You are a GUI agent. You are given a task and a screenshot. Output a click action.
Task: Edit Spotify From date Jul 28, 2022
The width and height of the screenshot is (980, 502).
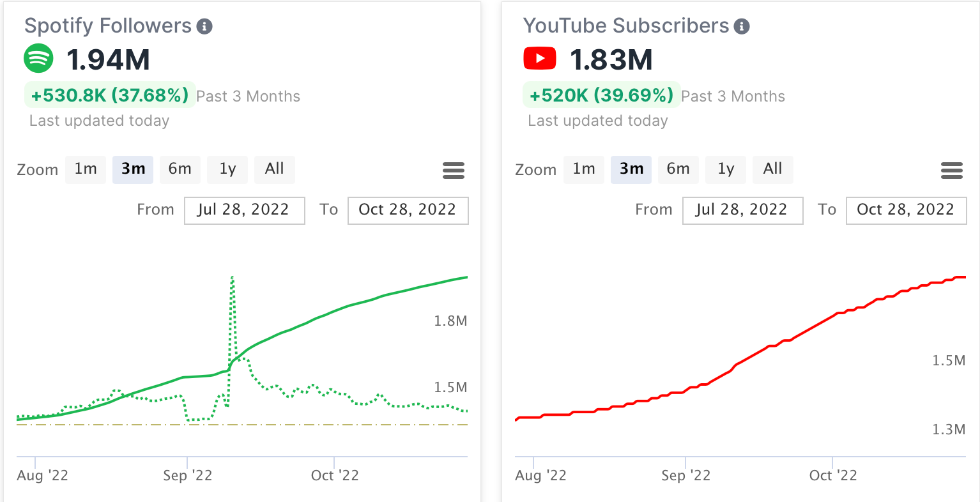click(244, 210)
